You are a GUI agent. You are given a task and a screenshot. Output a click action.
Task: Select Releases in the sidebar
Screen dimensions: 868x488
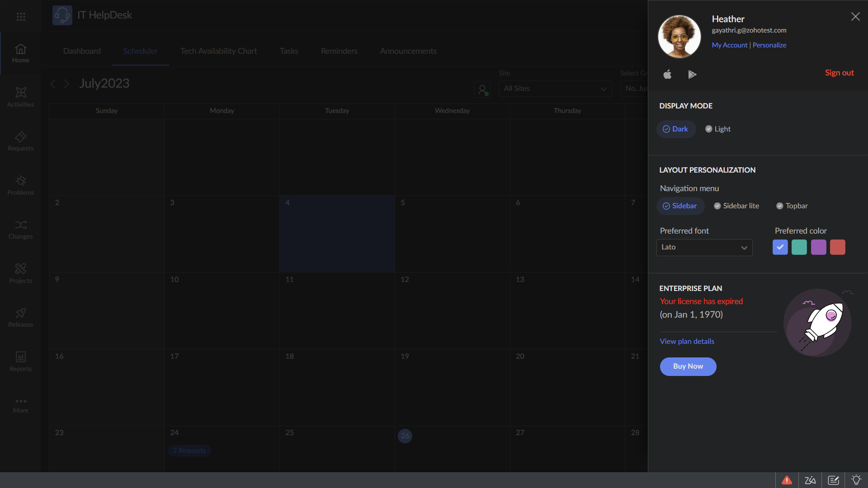20,317
